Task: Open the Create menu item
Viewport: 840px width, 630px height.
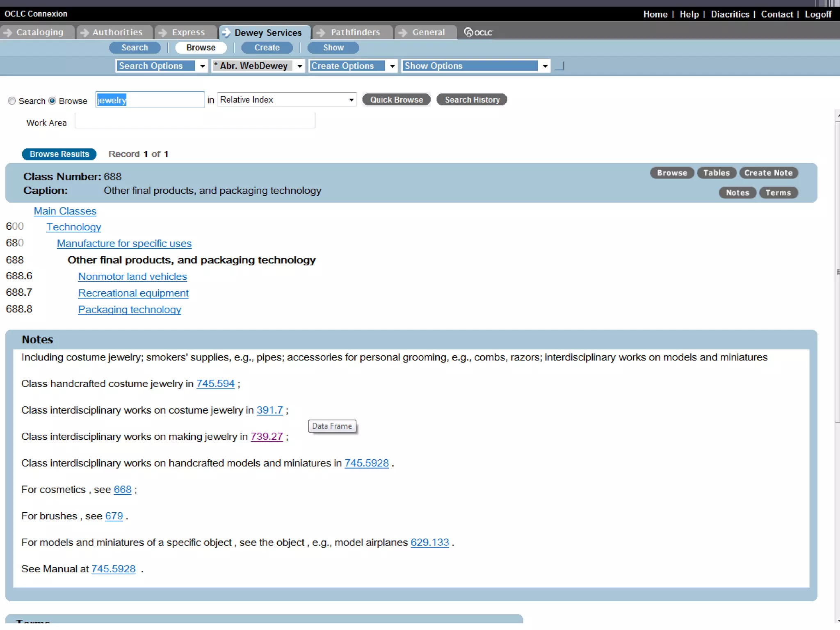Action: click(267, 48)
